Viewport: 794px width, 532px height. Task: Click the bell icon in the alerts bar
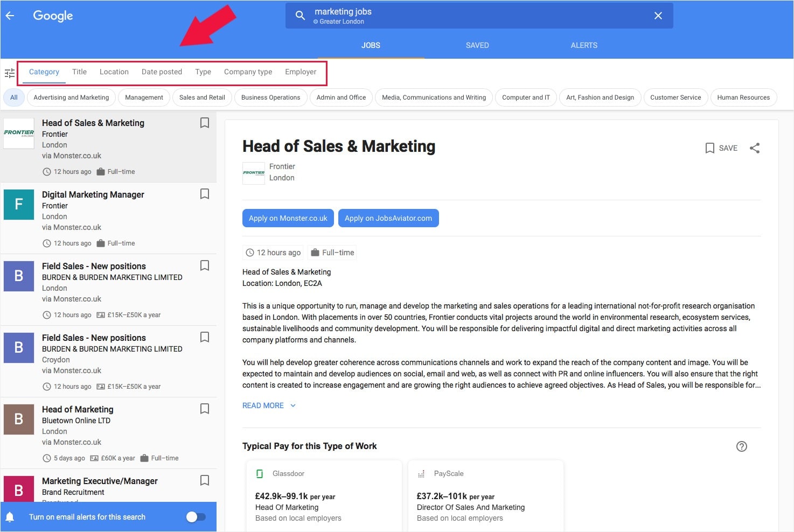[10, 517]
